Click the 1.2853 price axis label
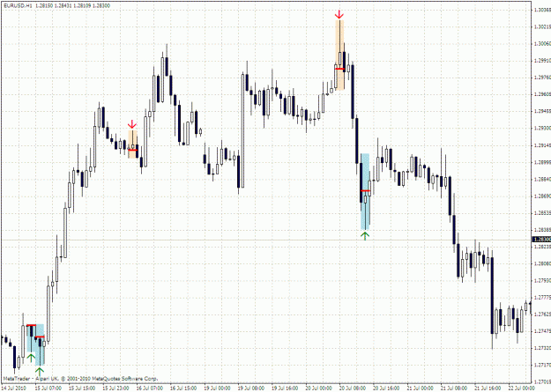Image resolution: width=551 pixels, height=392 pixels. [542, 212]
